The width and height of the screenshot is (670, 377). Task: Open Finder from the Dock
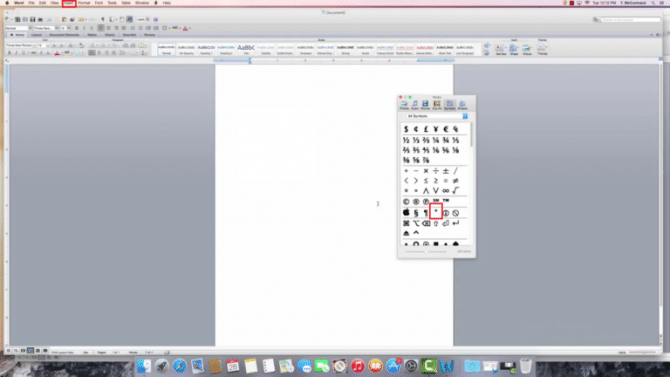click(x=144, y=366)
